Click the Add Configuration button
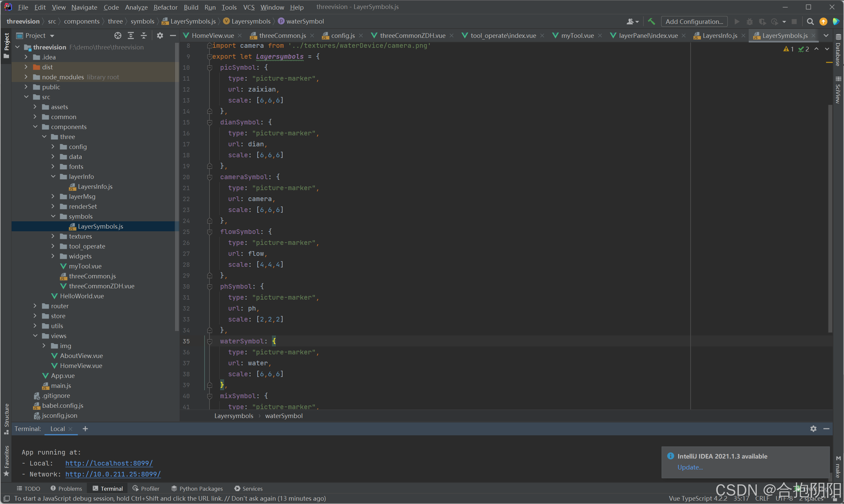The image size is (844, 504). (x=694, y=21)
